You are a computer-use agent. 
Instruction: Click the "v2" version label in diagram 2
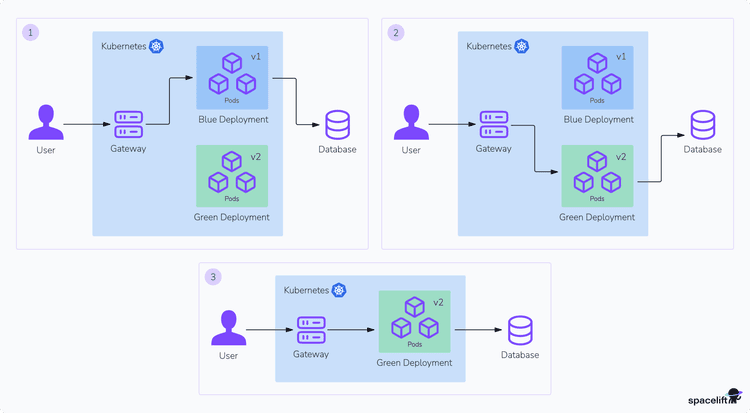621,157
